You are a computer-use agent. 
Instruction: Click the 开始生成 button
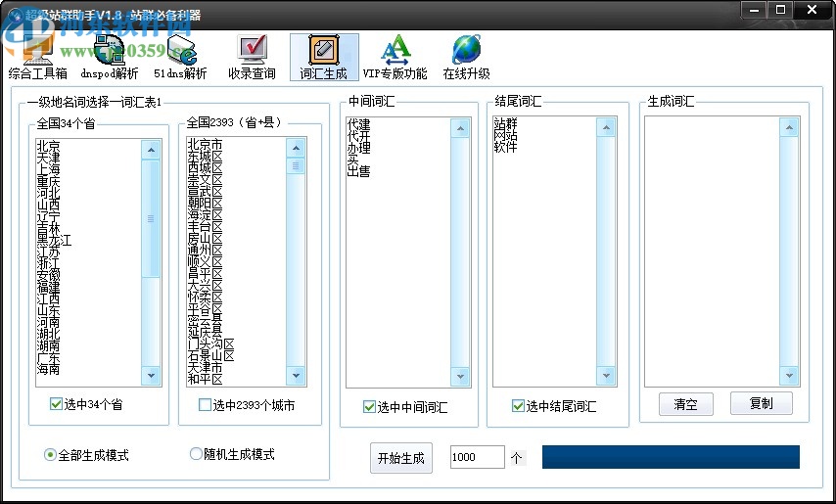401,458
